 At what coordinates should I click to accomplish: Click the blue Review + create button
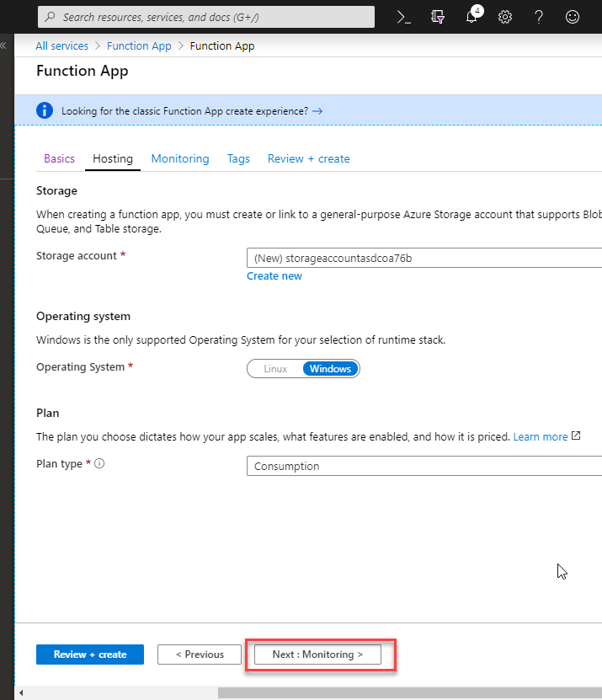coord(90,655)
